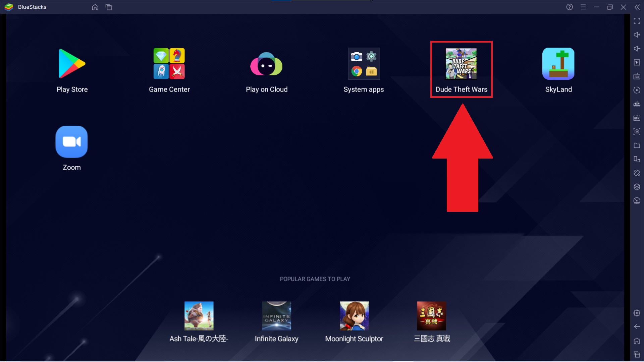
Task: Toggle BlueStacks eco mode icon
Action: [637, 201]
